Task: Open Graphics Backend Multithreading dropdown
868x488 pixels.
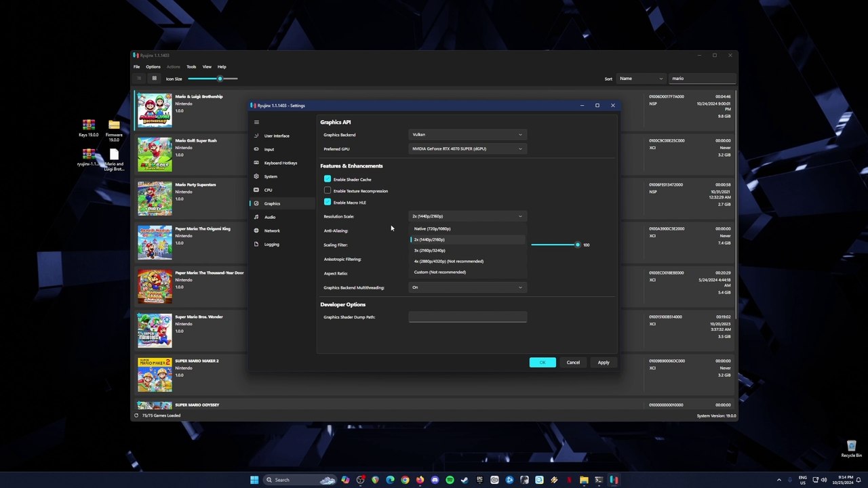Action: (468, 287)
